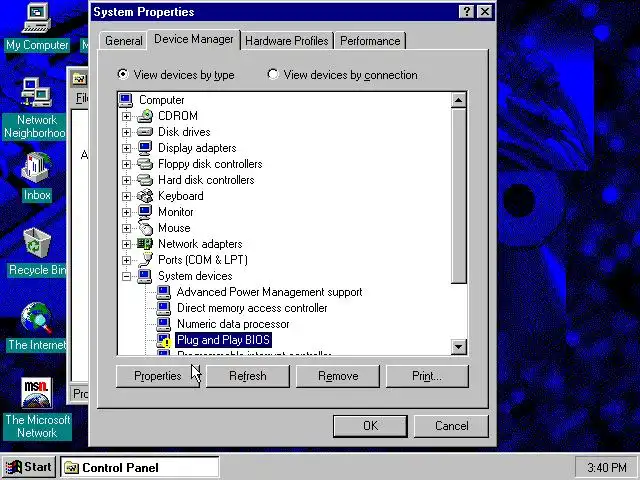Click the System devices computer icon
The height and width of the screenshot is (480, 640).
(x=145, y=276)
